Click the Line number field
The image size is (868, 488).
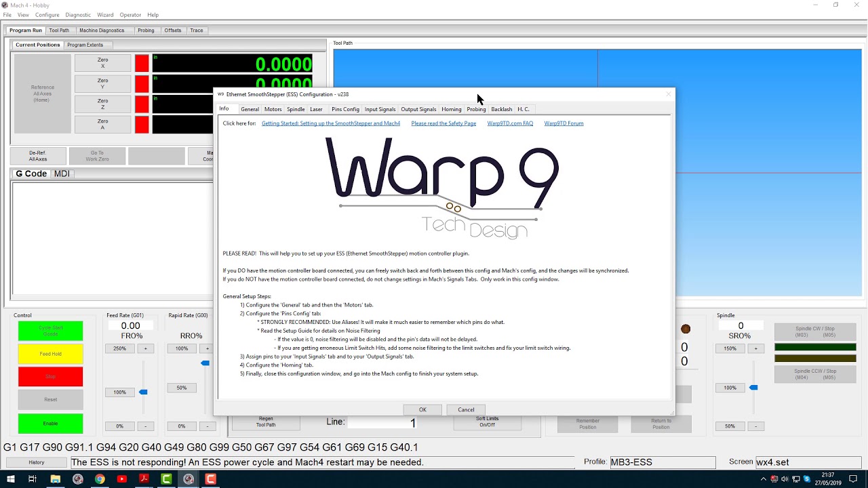point(382,422)
